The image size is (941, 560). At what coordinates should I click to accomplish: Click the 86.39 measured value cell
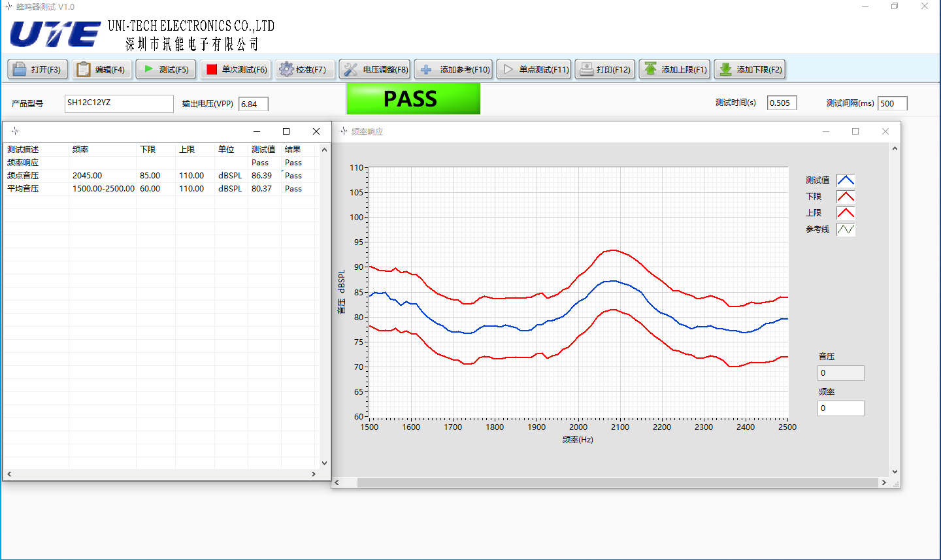(x=265, y=176)
